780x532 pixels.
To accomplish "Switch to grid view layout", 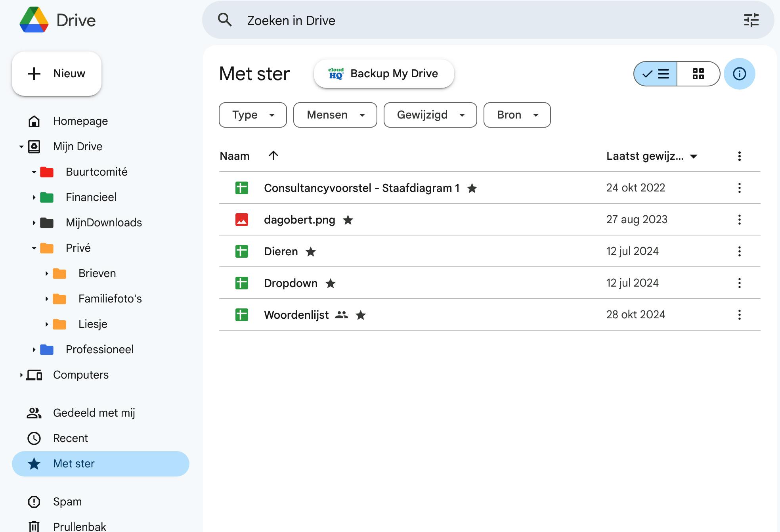I will point(698,74).
